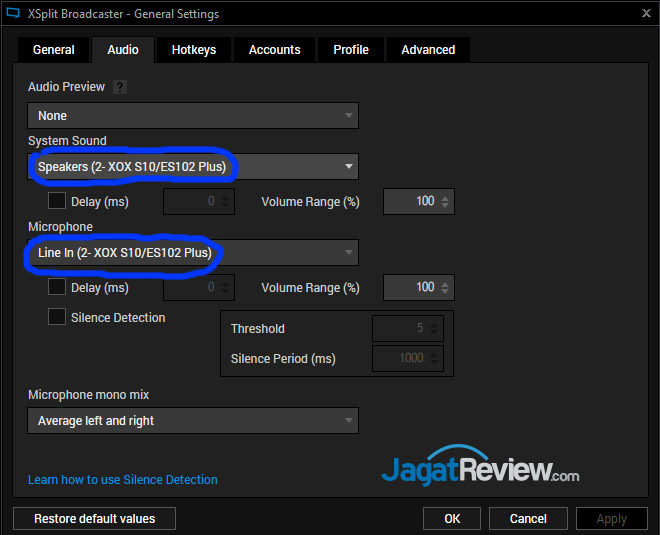Click Restore default values button

click(x=96, y=519)
